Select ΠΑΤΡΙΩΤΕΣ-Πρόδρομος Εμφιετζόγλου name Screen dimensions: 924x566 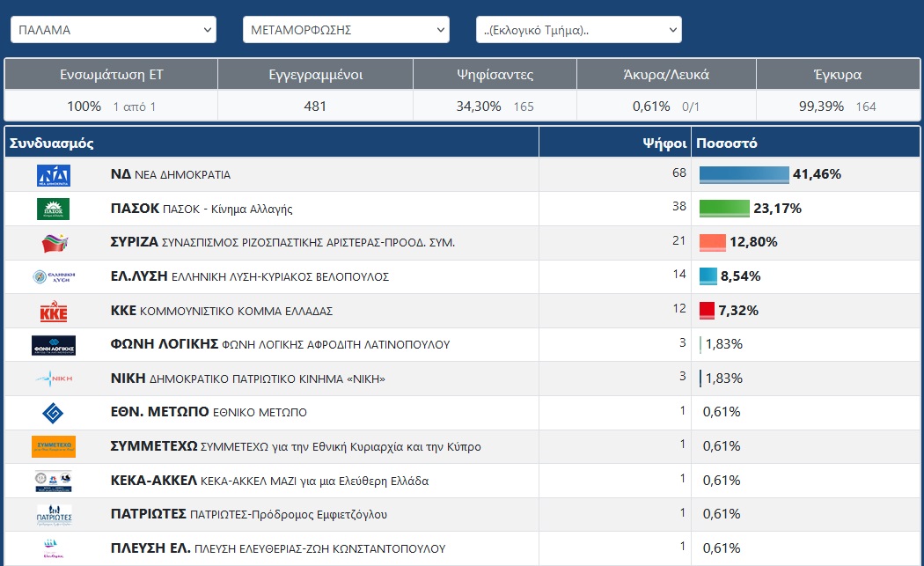(288, 515)
